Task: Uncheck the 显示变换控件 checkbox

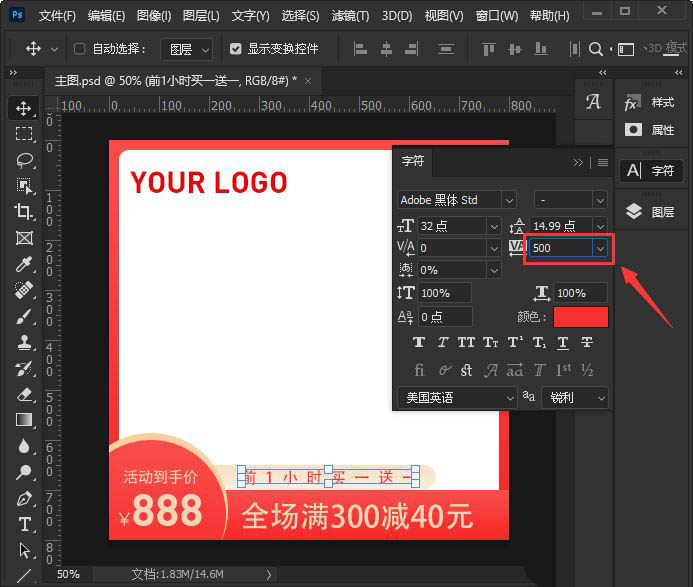Action: [x=236, y=49]
